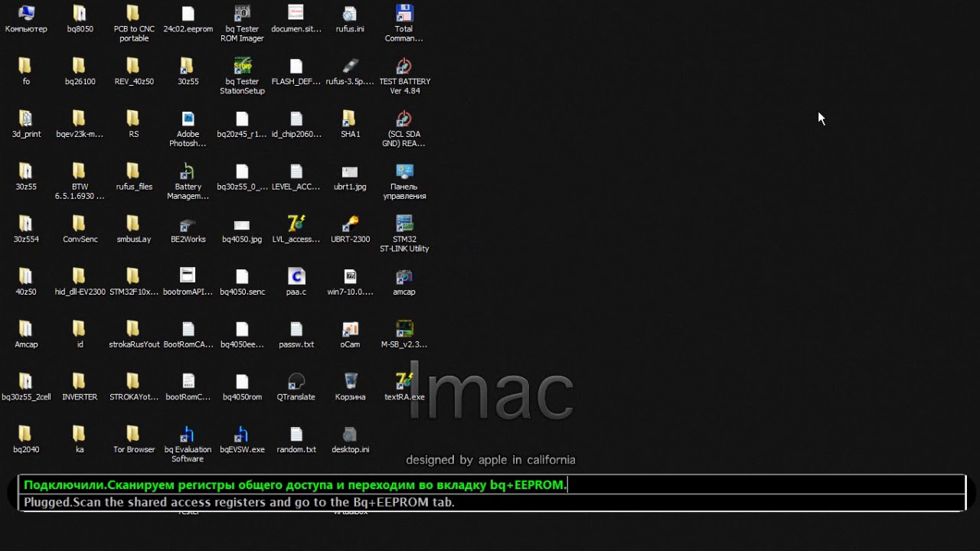This screenshot has height=551, width=980.
Task: Open the STM32F10x folder
Action: tap(134, 282)
